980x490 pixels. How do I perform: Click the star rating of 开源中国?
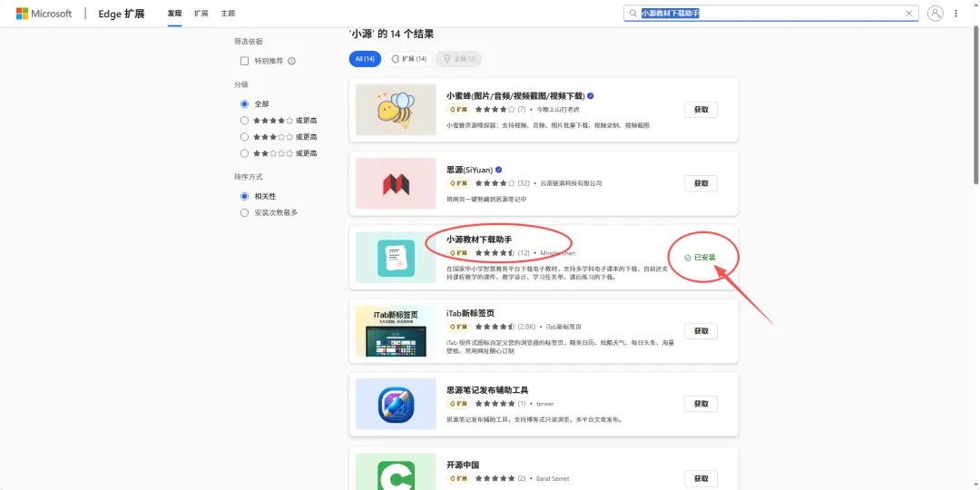coord(495,479)
